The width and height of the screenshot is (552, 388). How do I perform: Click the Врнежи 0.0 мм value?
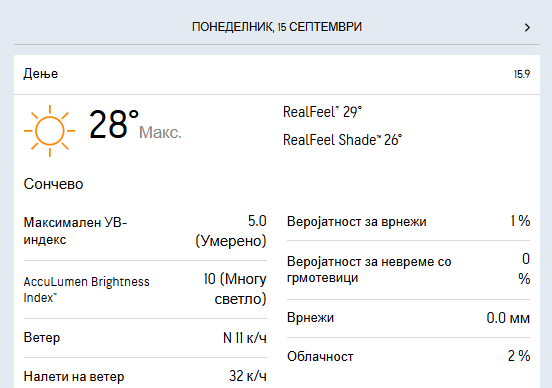[x=508, y=318]
